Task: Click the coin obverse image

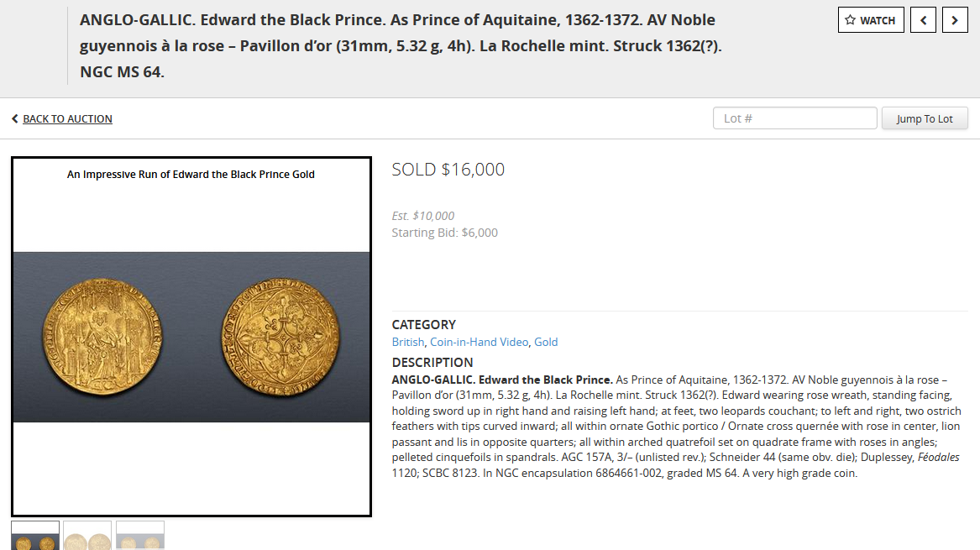Action: [x=102, y=338]
